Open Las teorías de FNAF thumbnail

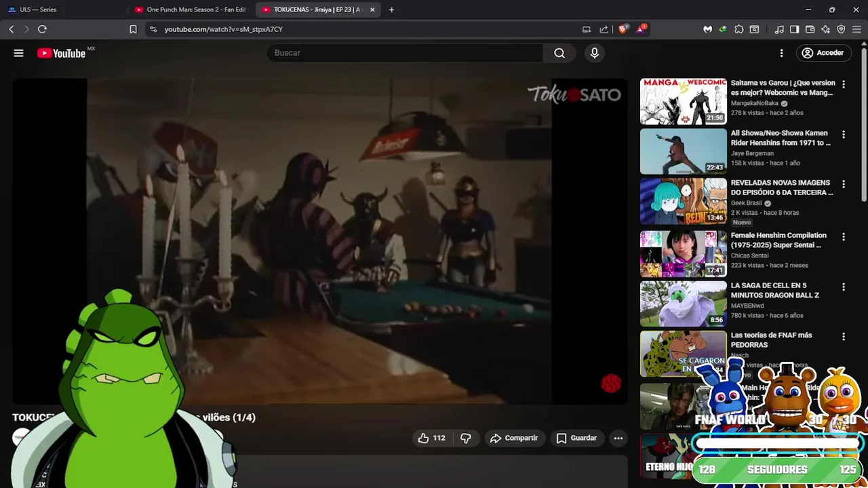[684, 354]
